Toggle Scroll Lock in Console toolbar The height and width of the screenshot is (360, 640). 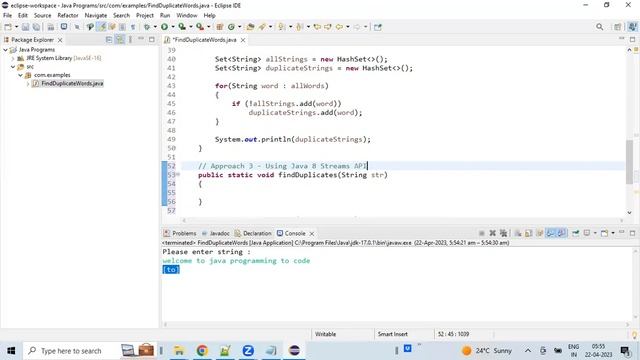(x=529, y=233)
